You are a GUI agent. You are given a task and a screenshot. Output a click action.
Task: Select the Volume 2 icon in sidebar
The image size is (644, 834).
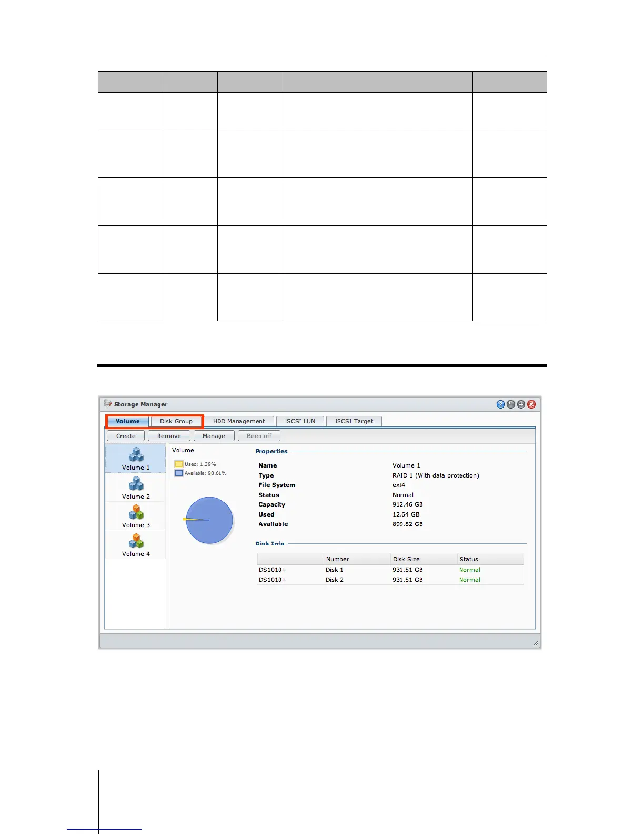click(136, 483)
